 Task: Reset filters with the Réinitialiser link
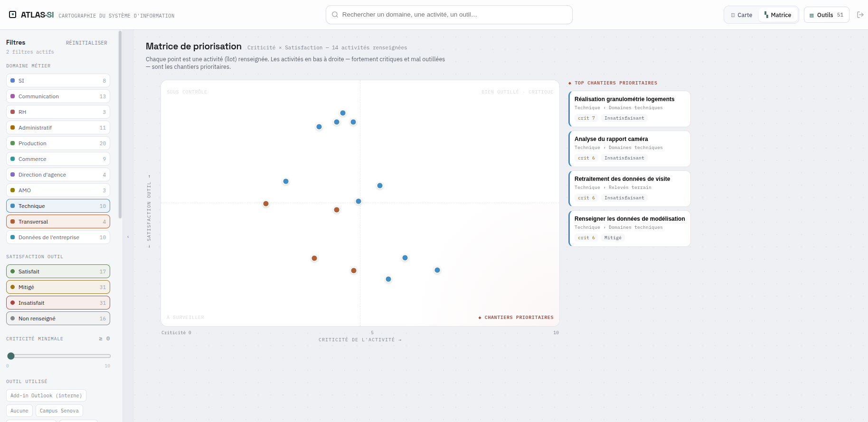pos(86,43)
